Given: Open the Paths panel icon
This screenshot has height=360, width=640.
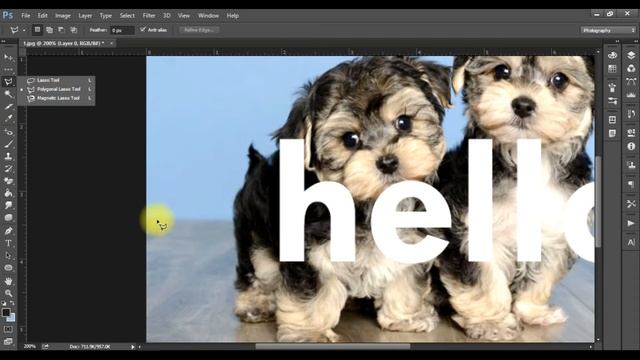Looking at the screenshot, I should click(631, 82).
